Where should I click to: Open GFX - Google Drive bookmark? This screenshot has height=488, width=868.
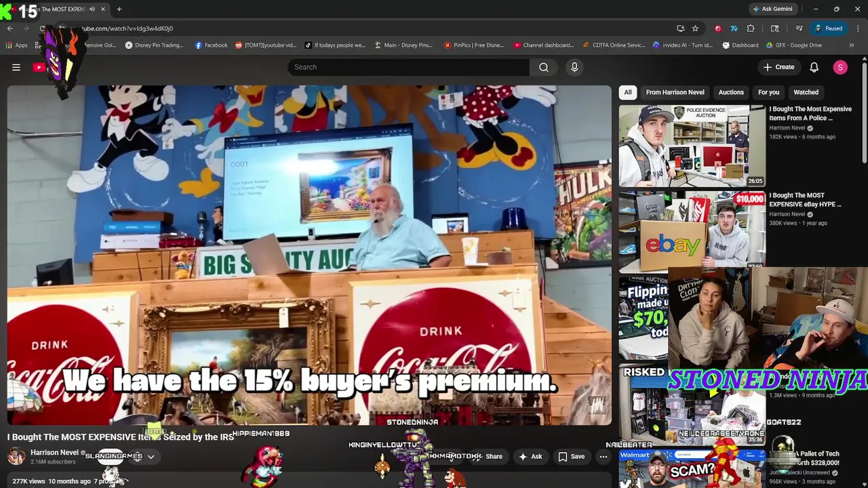coord(794,45)
